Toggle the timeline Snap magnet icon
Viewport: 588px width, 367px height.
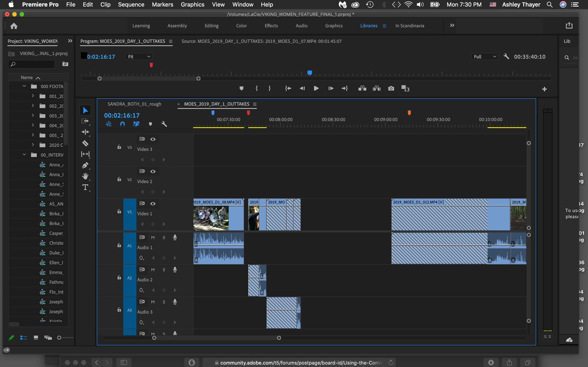122,124
